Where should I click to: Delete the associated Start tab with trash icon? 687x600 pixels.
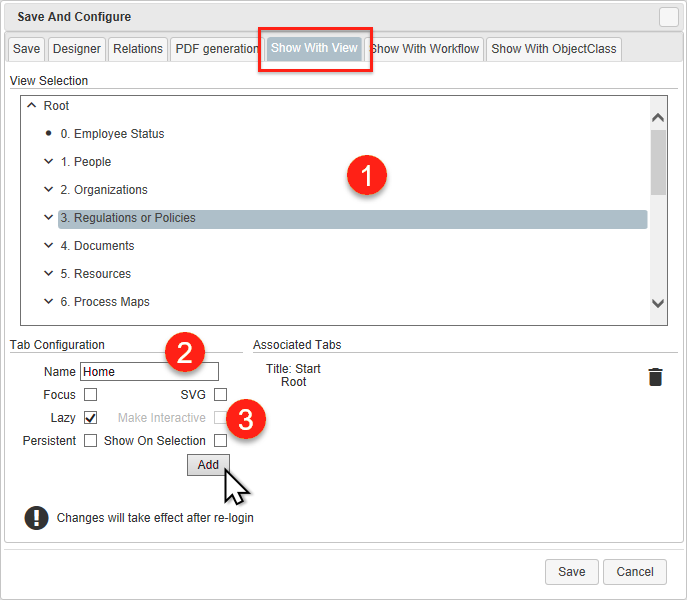point(655,377)
